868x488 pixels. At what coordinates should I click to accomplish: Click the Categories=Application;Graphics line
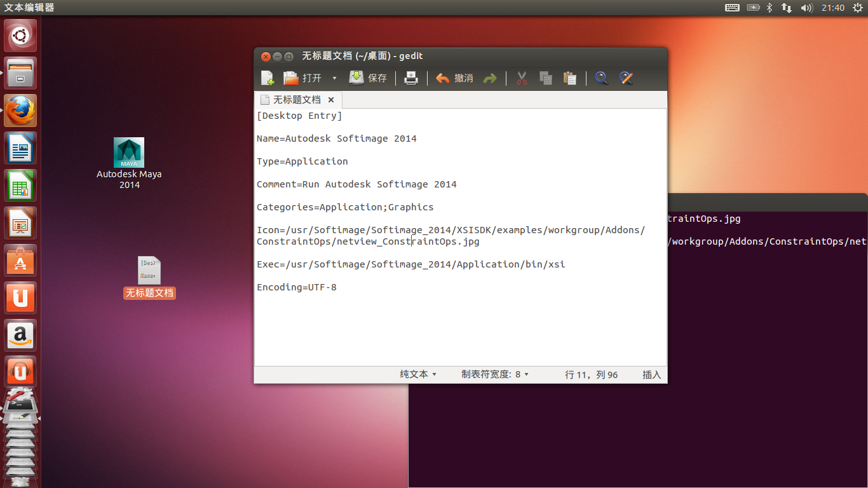(x=345, y=207)
